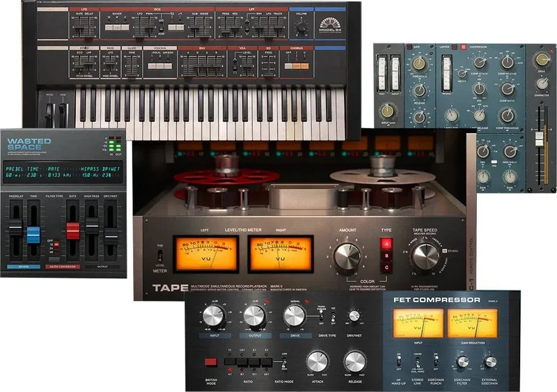Image resolution: width=557 pixels, height=392 pixels.
Task: Click the Output label in Wasted Space
Action: [x=102, y=267]
